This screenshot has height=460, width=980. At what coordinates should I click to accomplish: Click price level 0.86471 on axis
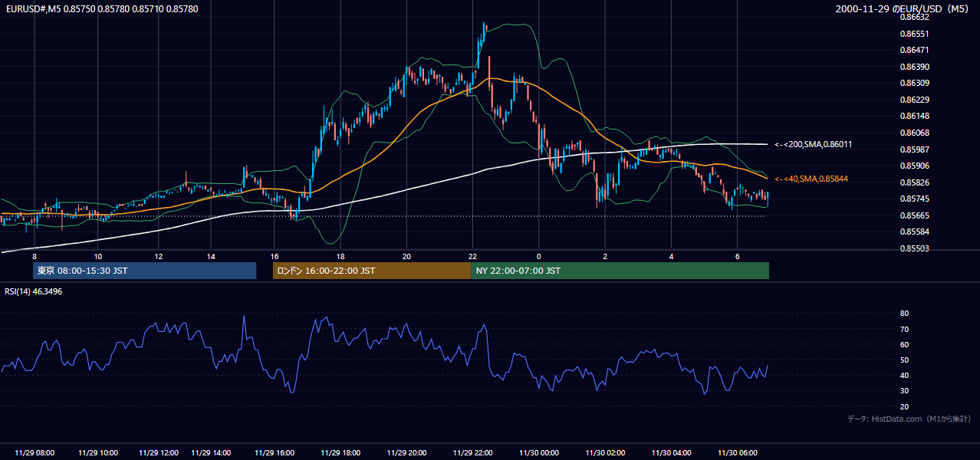[915, 50]
